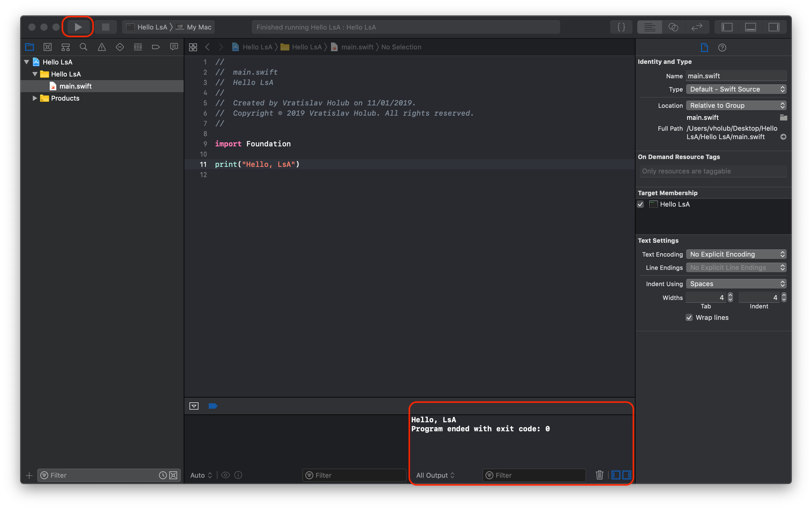Open the Text Encoding dropdown
The height and width of the screenshot is (509, 812).
(x=736, y=254)
